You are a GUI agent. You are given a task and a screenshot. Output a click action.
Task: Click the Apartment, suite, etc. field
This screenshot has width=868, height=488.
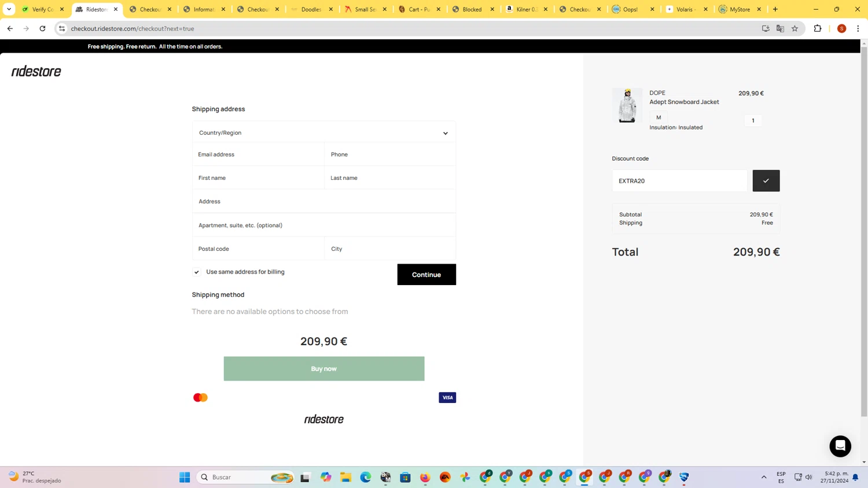tap(323, 225)
